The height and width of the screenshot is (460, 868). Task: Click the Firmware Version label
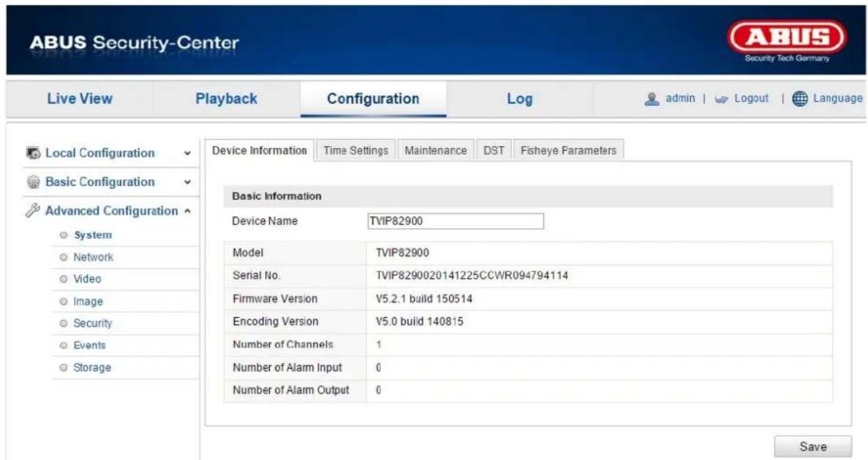coord(275,299)
